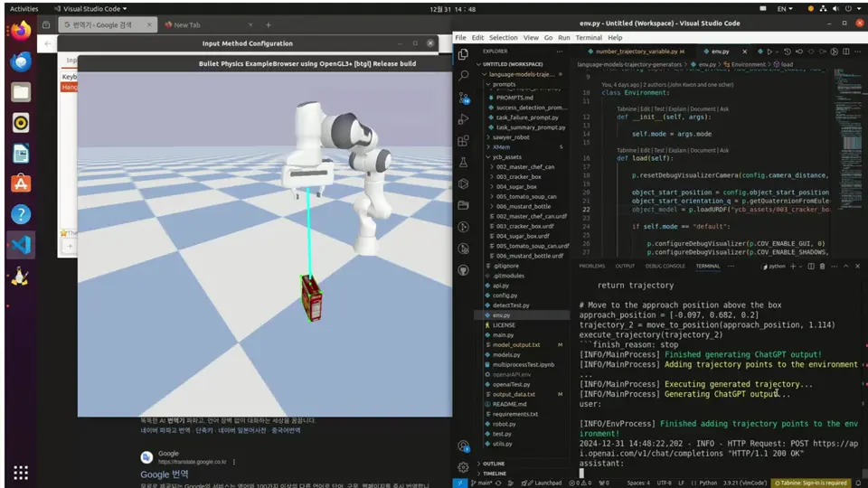Click the Activities button in top bar
The width and height of the screenshot is (868, 488).
tap(24, 9)
